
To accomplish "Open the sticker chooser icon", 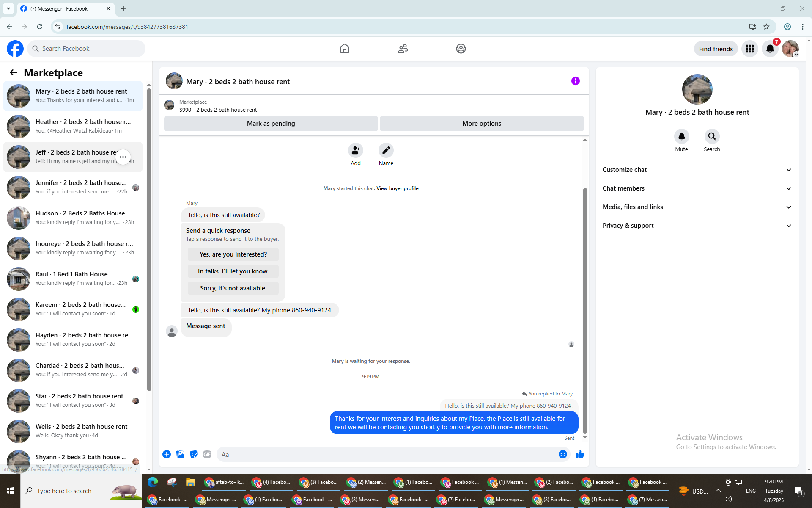I will point(194,454).
